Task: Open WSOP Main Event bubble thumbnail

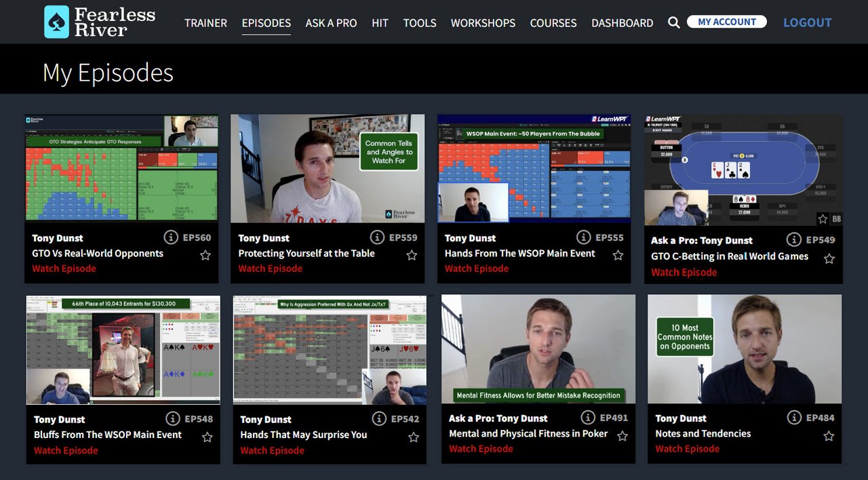Action: point(534,168)
